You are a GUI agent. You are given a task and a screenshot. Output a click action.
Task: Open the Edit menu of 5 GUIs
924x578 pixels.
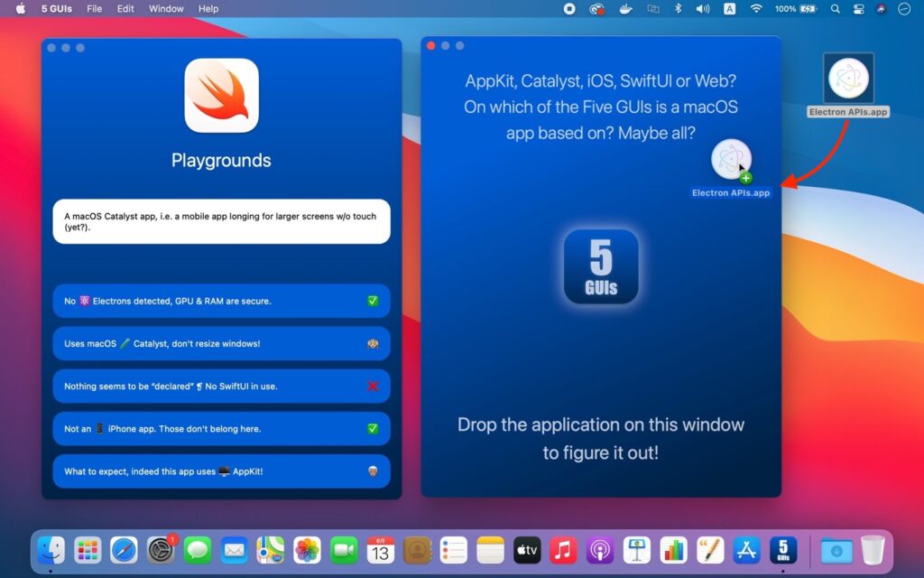pos(125,8)
